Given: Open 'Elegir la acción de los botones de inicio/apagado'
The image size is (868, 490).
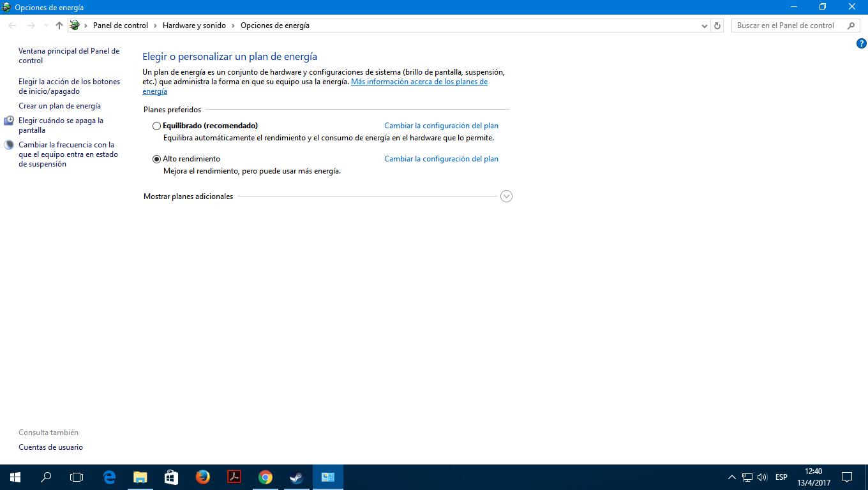Looking at the screenshot, I should tap(70, 87).
